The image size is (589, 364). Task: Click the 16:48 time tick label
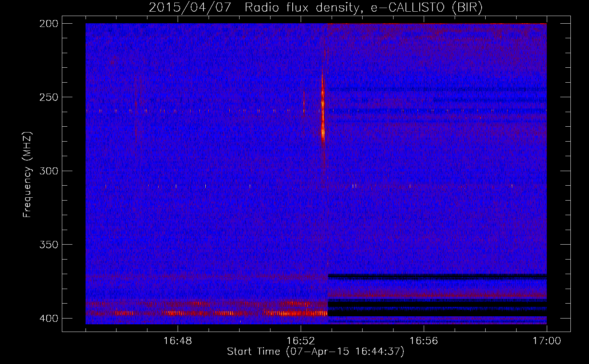(x=178, y=341)
